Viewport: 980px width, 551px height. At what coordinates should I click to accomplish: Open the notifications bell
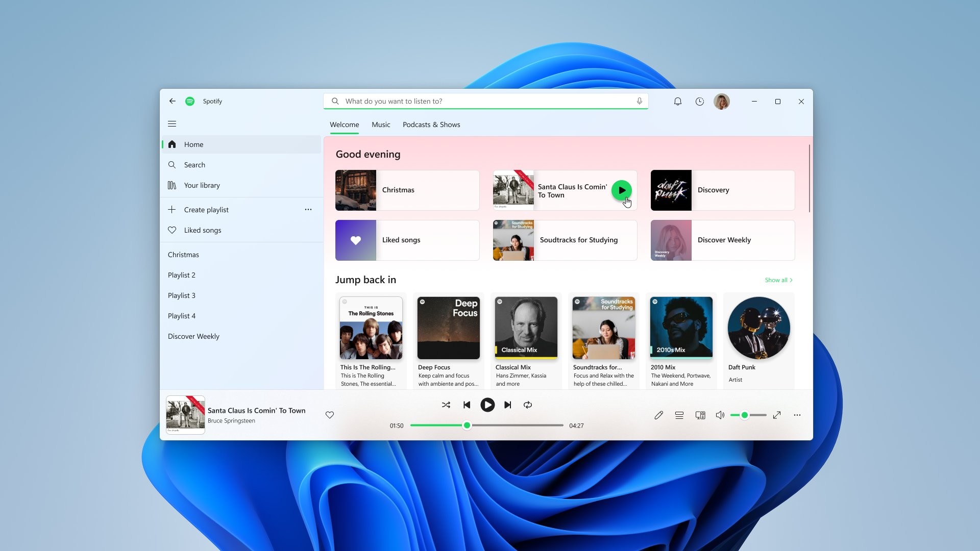(677, 102)
